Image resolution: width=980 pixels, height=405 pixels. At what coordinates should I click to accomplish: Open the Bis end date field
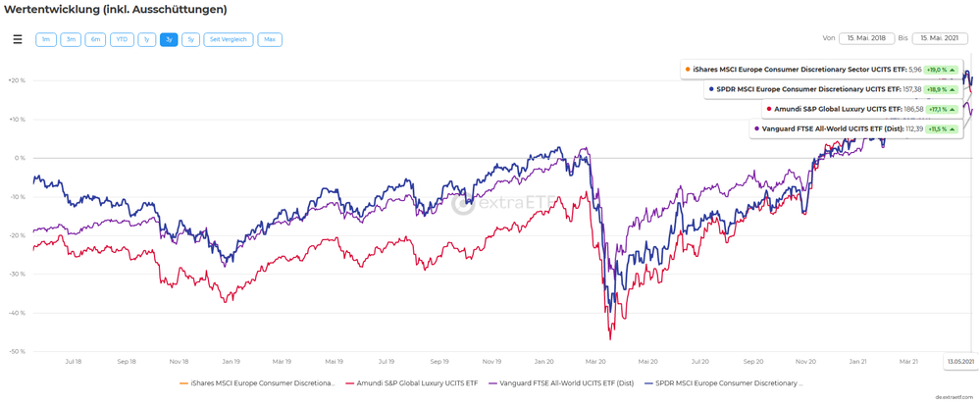tap(940, 38)
